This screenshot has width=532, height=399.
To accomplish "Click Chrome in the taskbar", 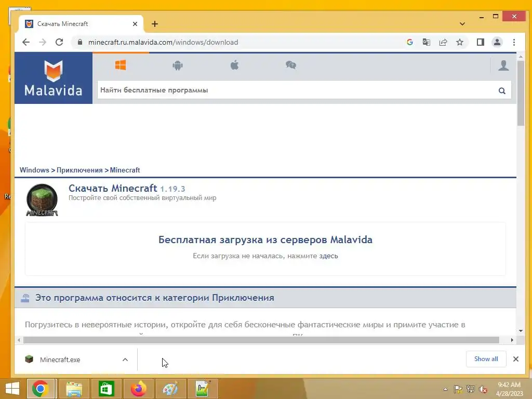I will coord(41,389).
